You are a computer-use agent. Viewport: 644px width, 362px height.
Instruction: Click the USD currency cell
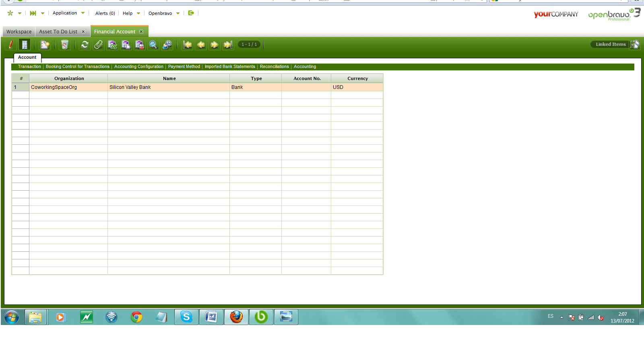click(x=357, y=87)
